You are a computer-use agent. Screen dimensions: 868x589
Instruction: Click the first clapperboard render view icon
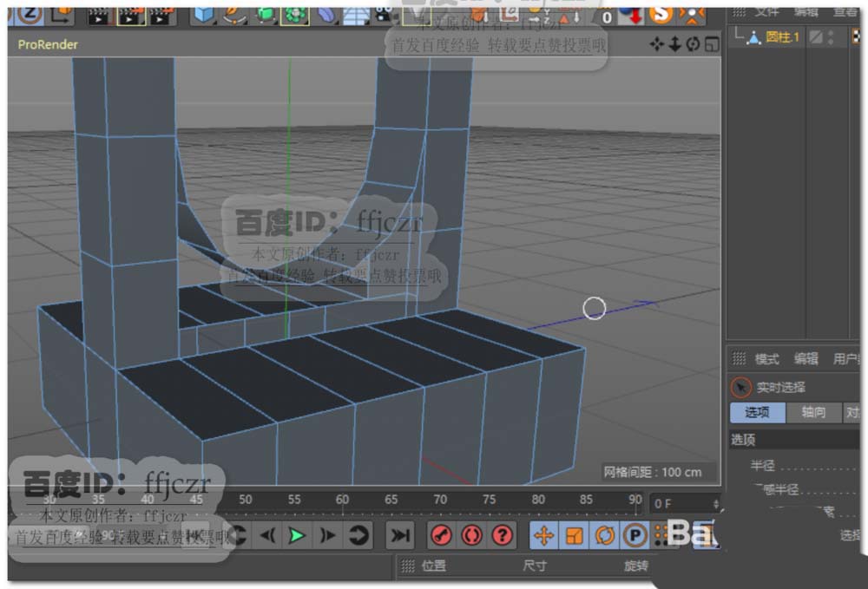tap(100, 16)
